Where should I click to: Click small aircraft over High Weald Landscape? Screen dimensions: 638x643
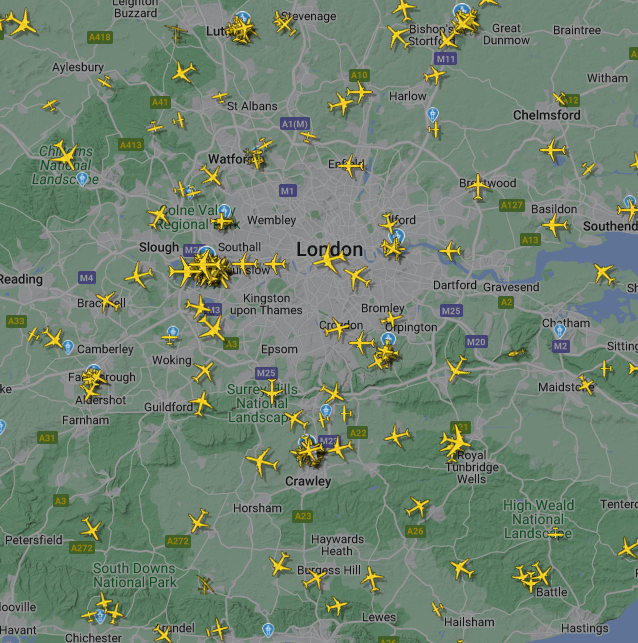pyautogui.click(x=556, y=534)
